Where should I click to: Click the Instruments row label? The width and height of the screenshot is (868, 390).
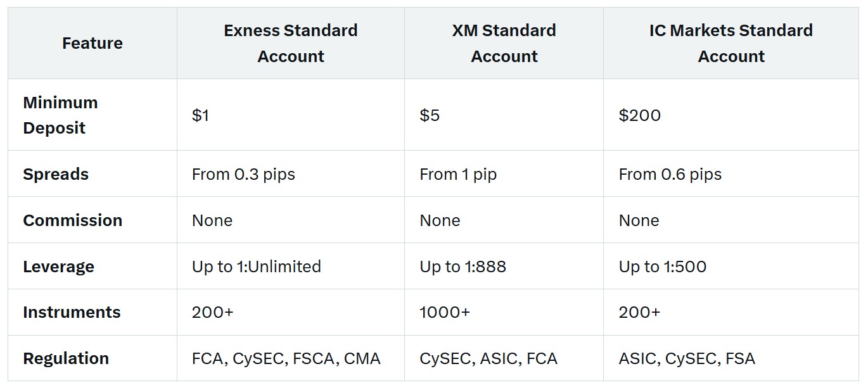(x=72, y=312)
